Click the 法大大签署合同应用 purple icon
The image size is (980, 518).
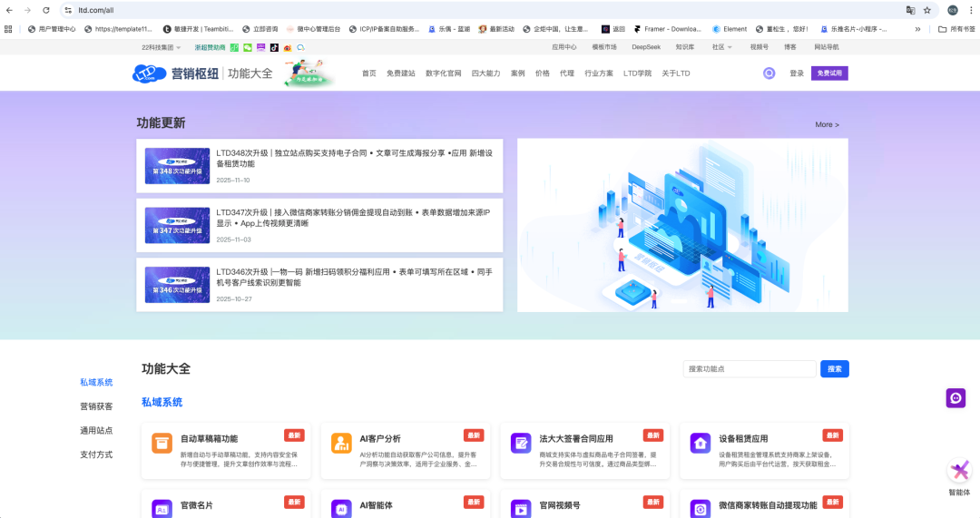521,443
